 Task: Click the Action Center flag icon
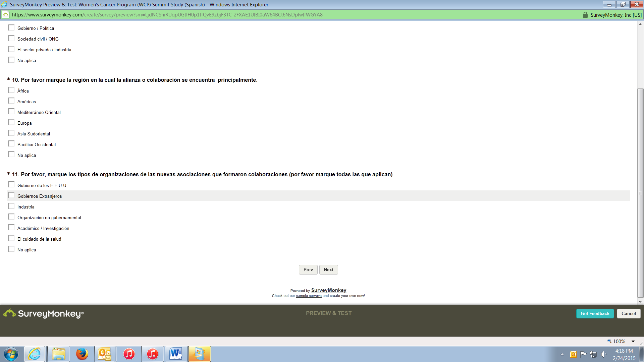click(x=583, y=354)
